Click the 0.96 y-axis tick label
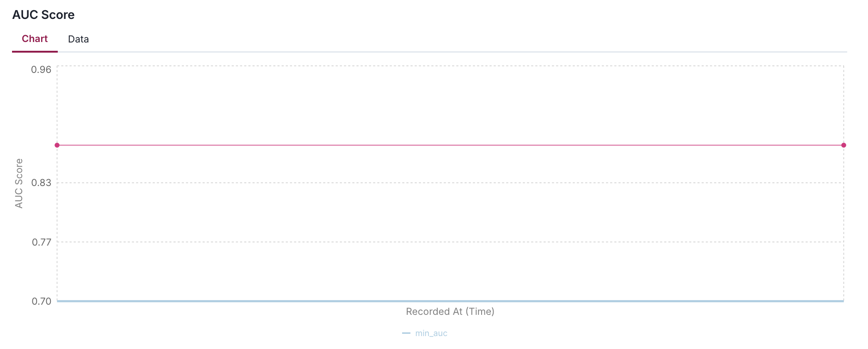This screenshot has width=868, height=349. coord(41,70)
